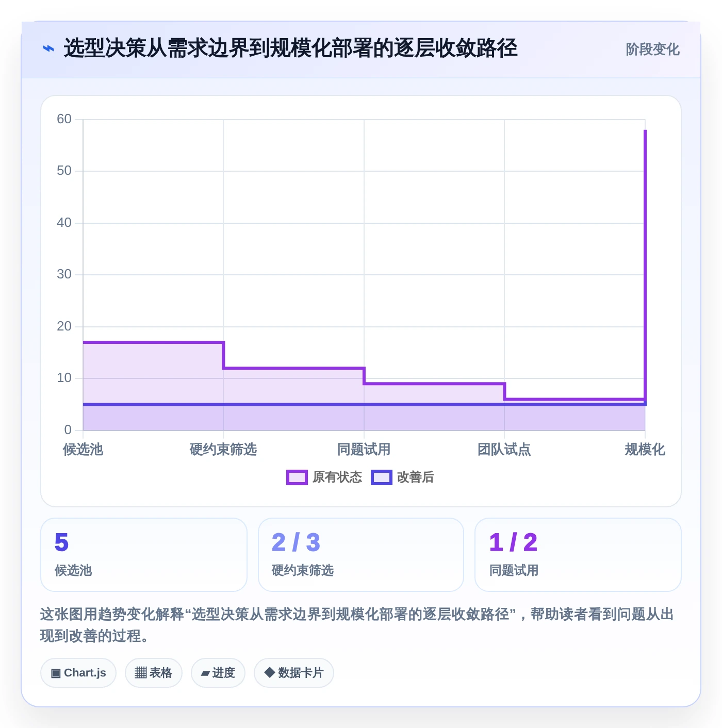Click the 硬约束筛选 x-axis label
Screen dimensions: 722x728
click(223, 450)
